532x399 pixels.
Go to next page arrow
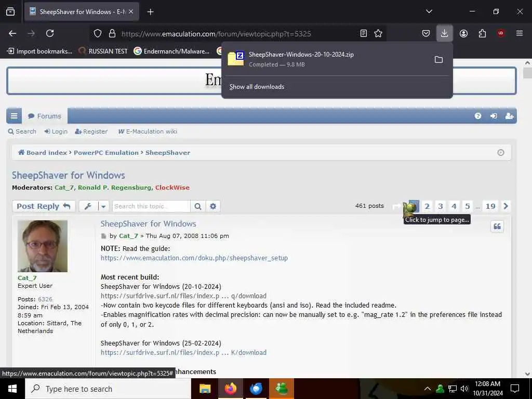506,206
